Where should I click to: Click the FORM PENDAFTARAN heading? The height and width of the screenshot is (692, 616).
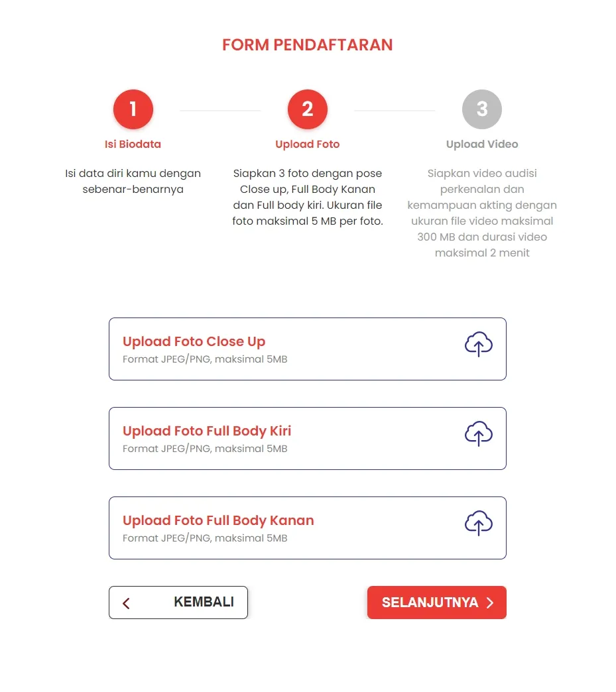[x=307, y=45]
